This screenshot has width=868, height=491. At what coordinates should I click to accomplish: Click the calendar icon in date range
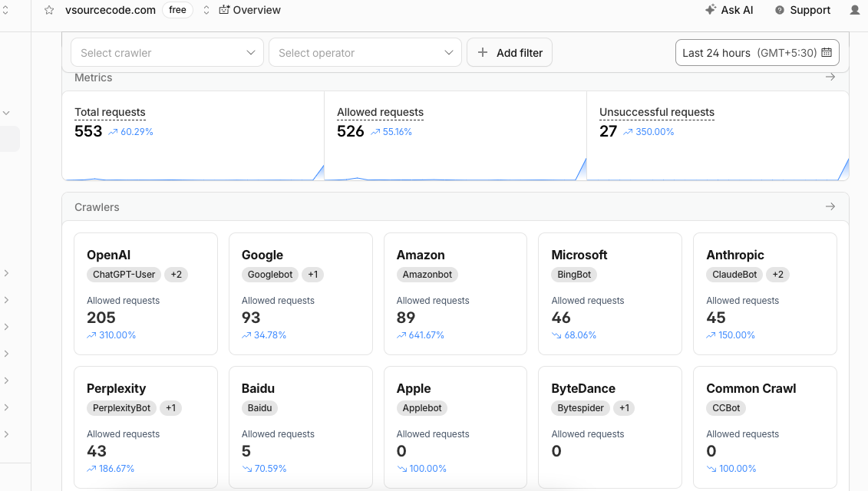[x=827, y=53]
